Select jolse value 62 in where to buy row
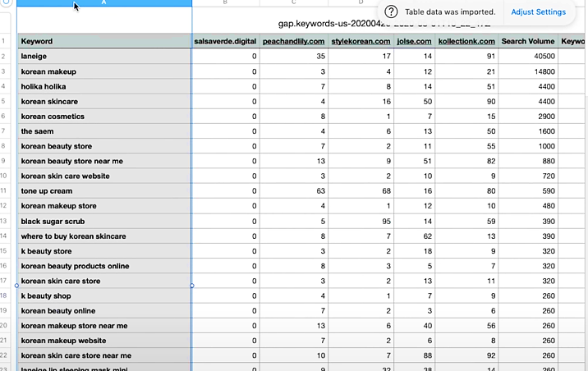The height and width of the screenshot is (371, 588). coord(414,236)
